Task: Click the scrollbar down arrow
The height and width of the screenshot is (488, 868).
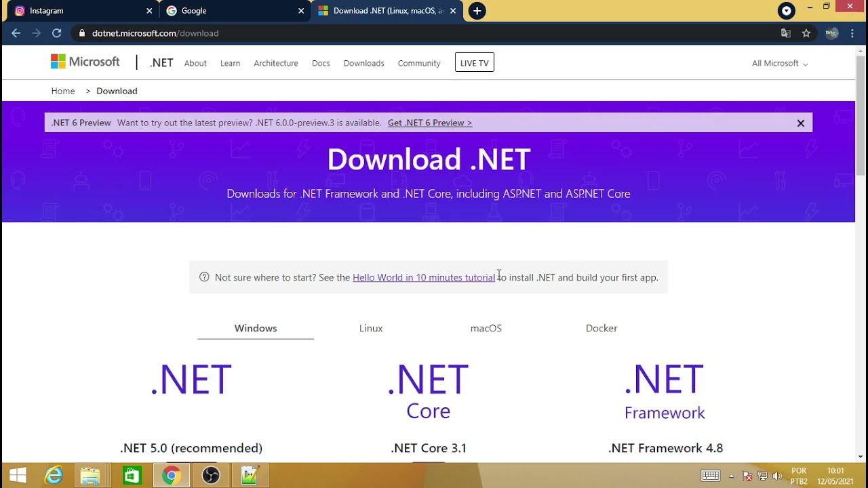Action: [861, 456]
